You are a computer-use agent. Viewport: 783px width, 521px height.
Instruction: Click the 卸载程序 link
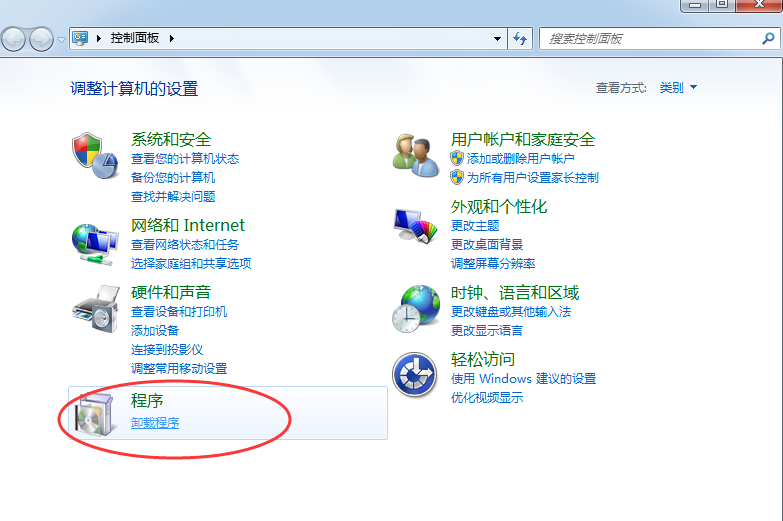[155, 423]
